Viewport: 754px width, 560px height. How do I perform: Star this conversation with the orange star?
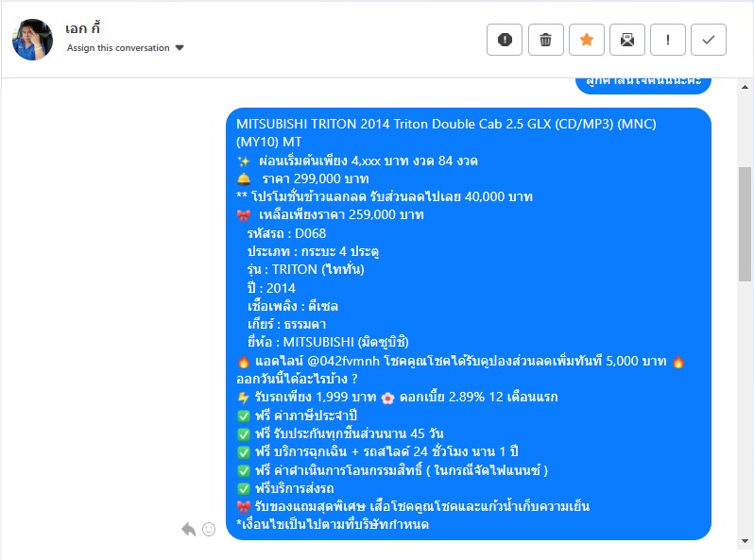[586, 40]
